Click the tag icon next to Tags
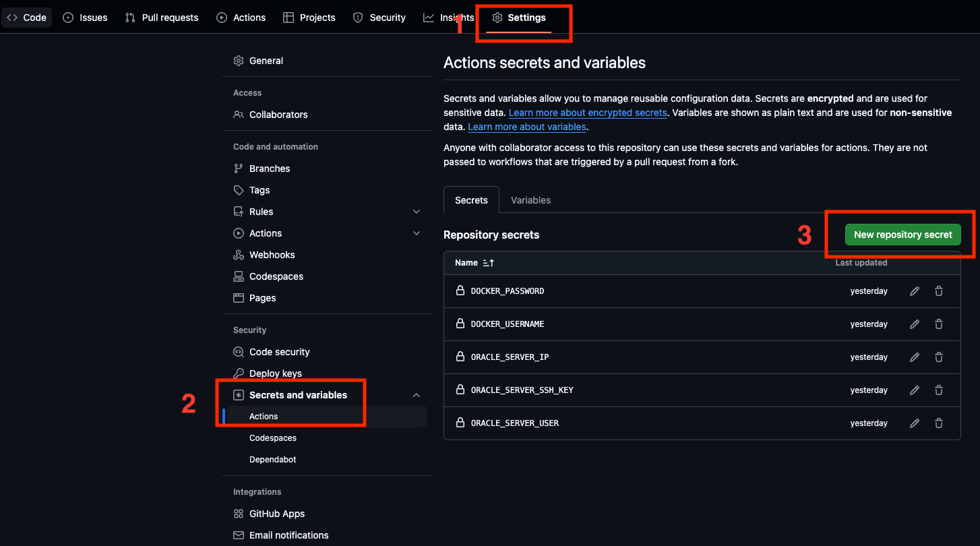This screenshot has width=980, height=546. pos(239,190)
